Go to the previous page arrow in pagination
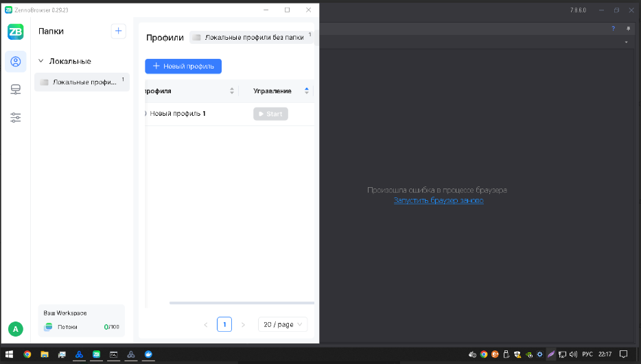 pyautogui.click(x=206, y=325)
